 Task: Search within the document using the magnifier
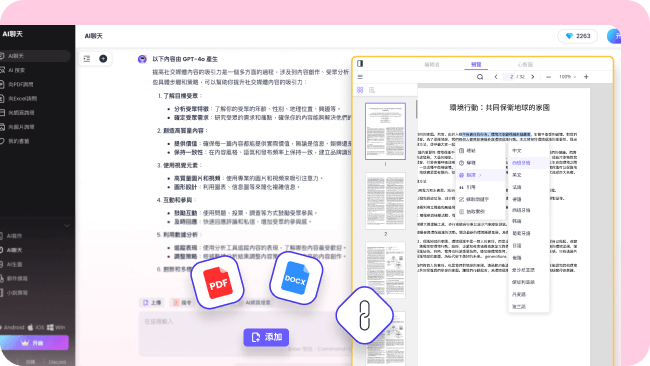pyautogui.click(x=480, y=77)
